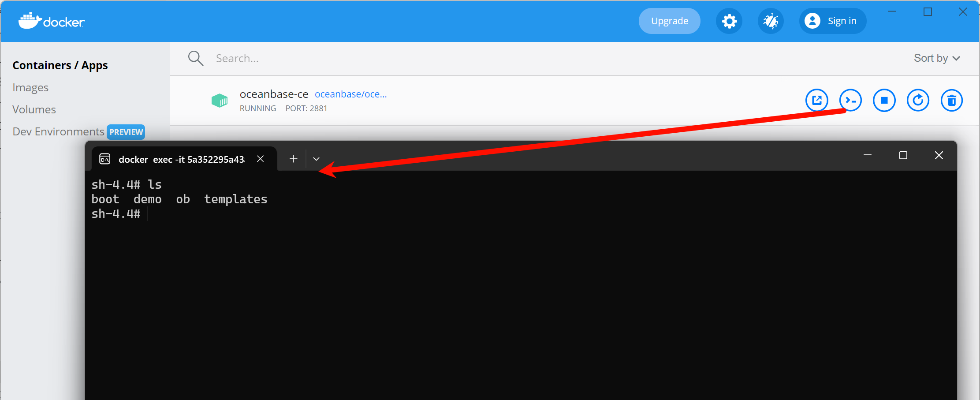Click the PREVIEW badge
The width and height of the screenshot is (980, 400).
point(126,132)
